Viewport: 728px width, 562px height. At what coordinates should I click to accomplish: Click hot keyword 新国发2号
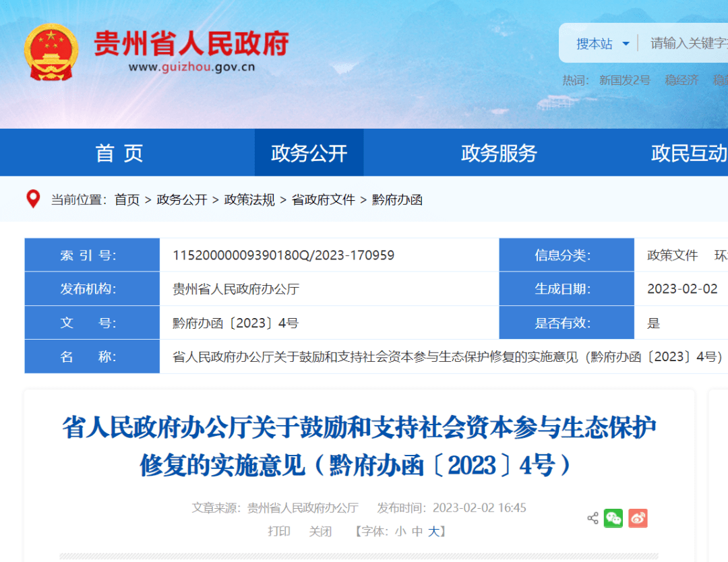click(x=625, y=80)
